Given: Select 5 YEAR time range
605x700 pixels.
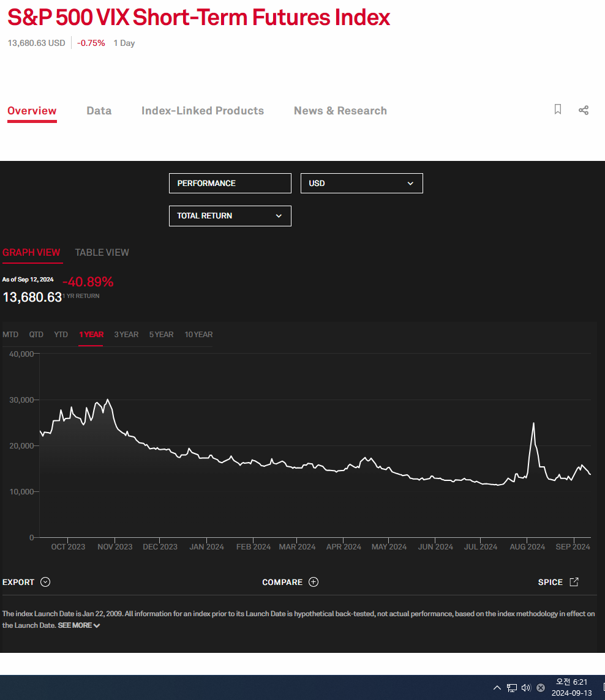Looking at the screenshot, I should pos(161,334).
